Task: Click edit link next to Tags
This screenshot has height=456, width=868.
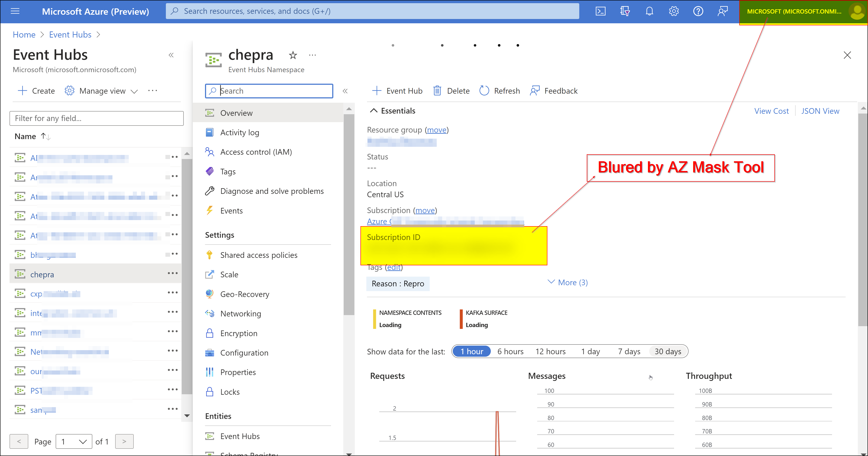Action: click(x=393, y=267)
